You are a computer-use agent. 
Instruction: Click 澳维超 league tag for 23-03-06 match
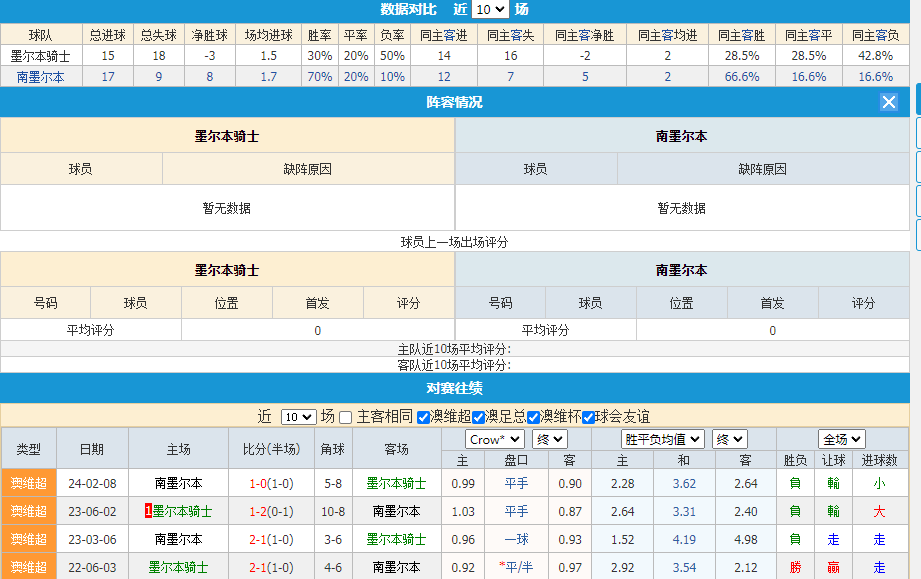point(28,539)
